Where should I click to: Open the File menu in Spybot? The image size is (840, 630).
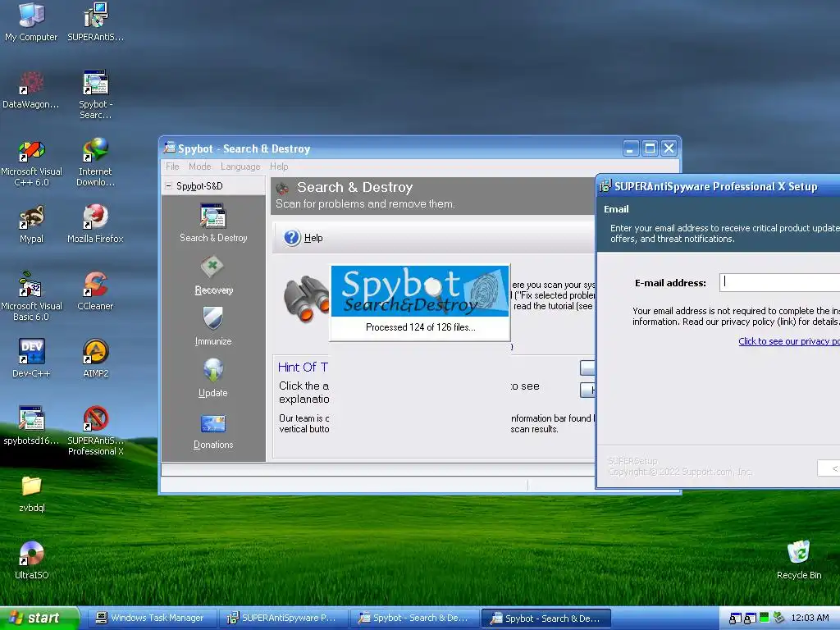tap(172, 167)
